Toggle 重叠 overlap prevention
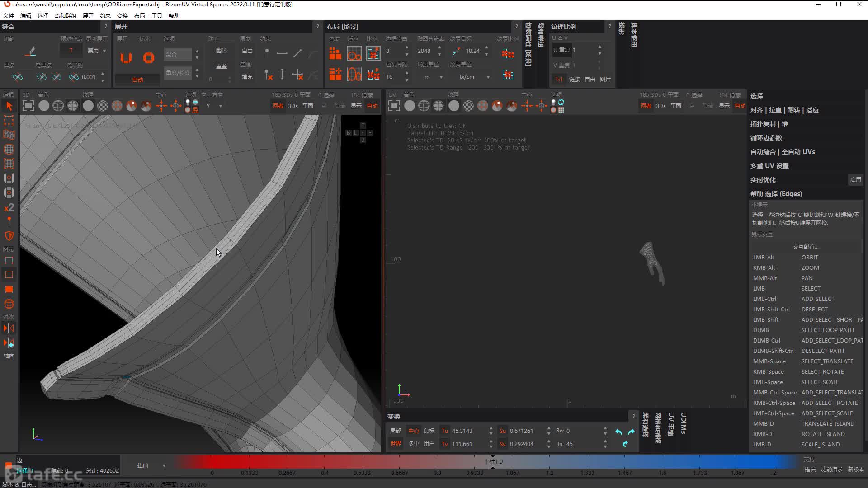868x488 pixels. coord(222,66)
